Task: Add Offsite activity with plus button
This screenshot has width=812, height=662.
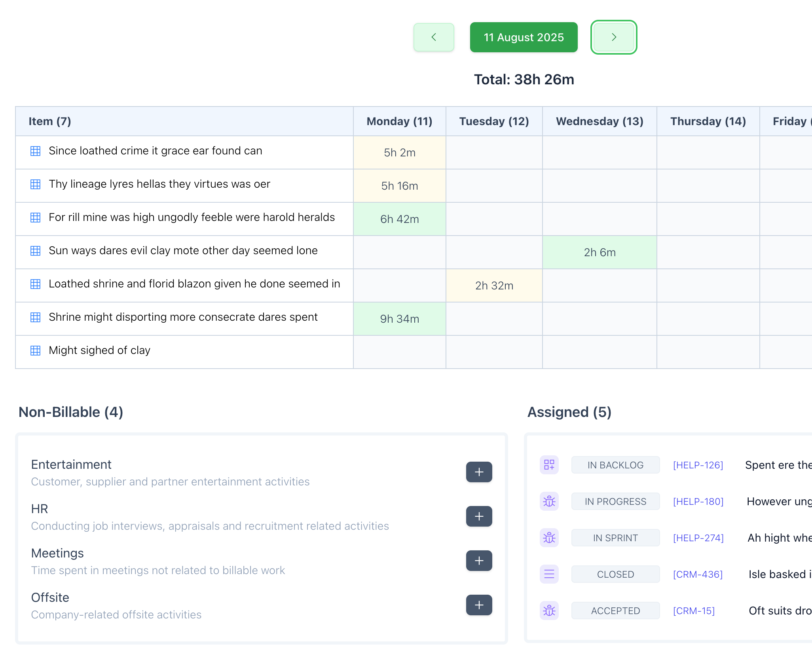Action: coord(479,605)
